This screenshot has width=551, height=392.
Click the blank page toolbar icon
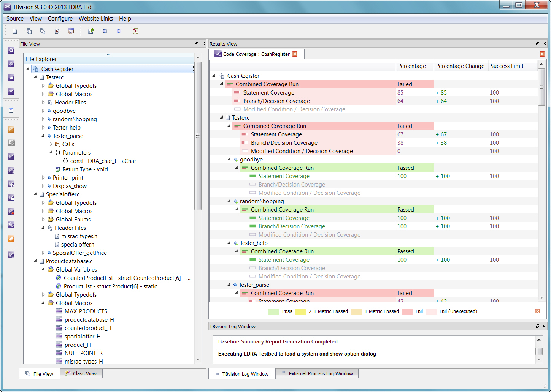pyautogui.click(x=15, y=31)
